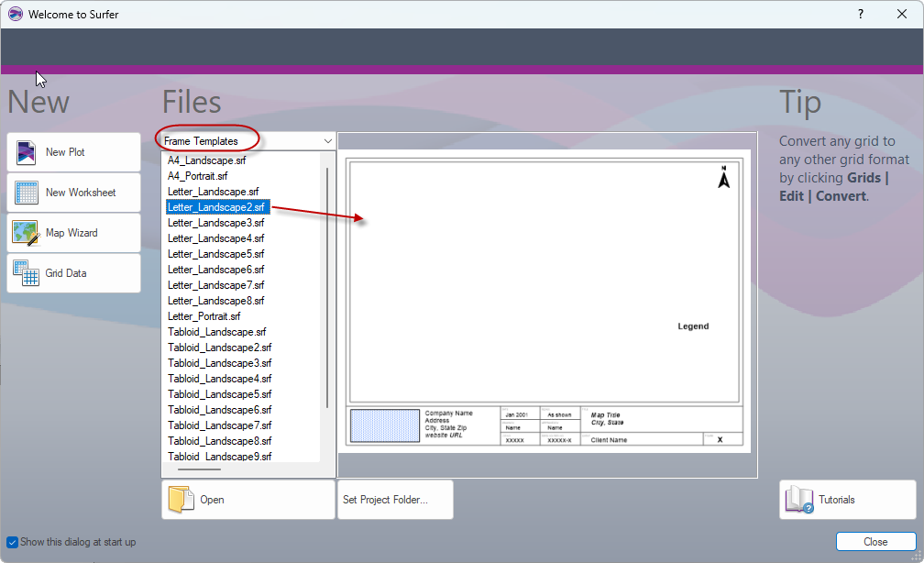Click the template preview thumbnail
This screenshot has height=563, width=924.
coord(544,302)
